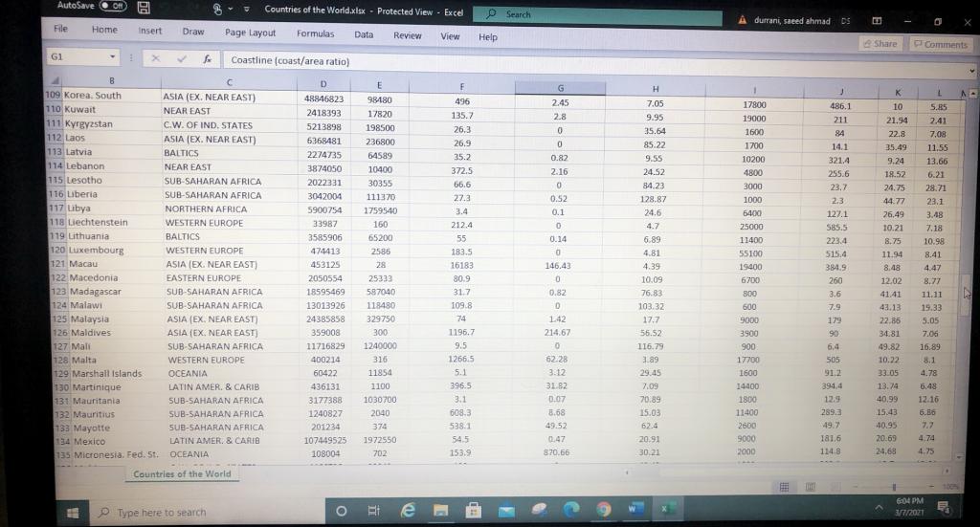This screenshot has height=527, width=980.
Task: Open the Touch/Mouse mode dropdown arrow
Action: [231, 10]
